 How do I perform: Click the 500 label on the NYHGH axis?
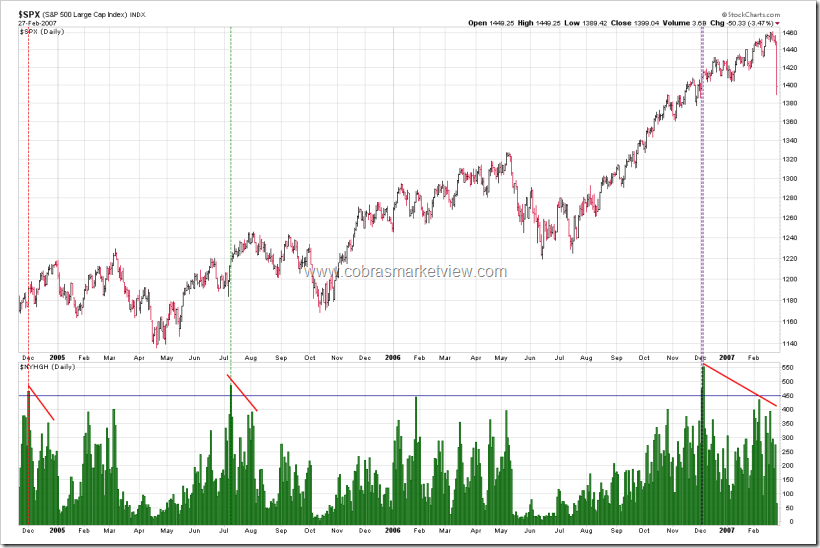pos(788,382)
